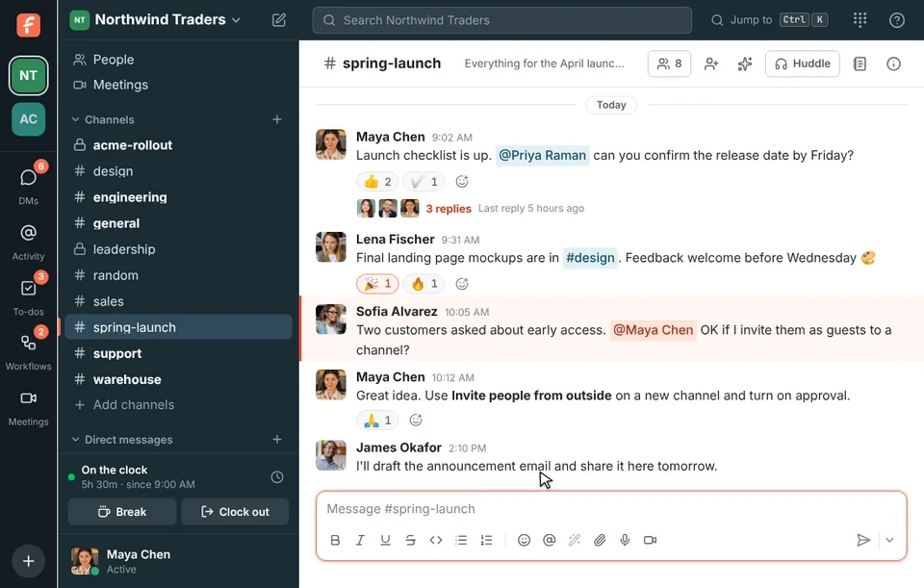Open the send options dropdown arrow
Viewport: 924px width, 588px height.
pyautogui.click(x=889, y=540)
